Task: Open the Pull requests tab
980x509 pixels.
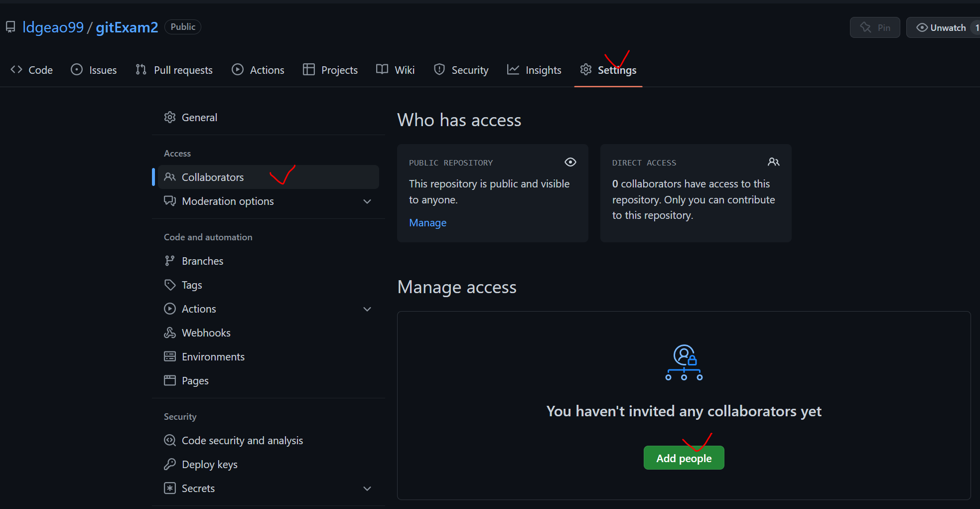Action: [x=174, y=70]
